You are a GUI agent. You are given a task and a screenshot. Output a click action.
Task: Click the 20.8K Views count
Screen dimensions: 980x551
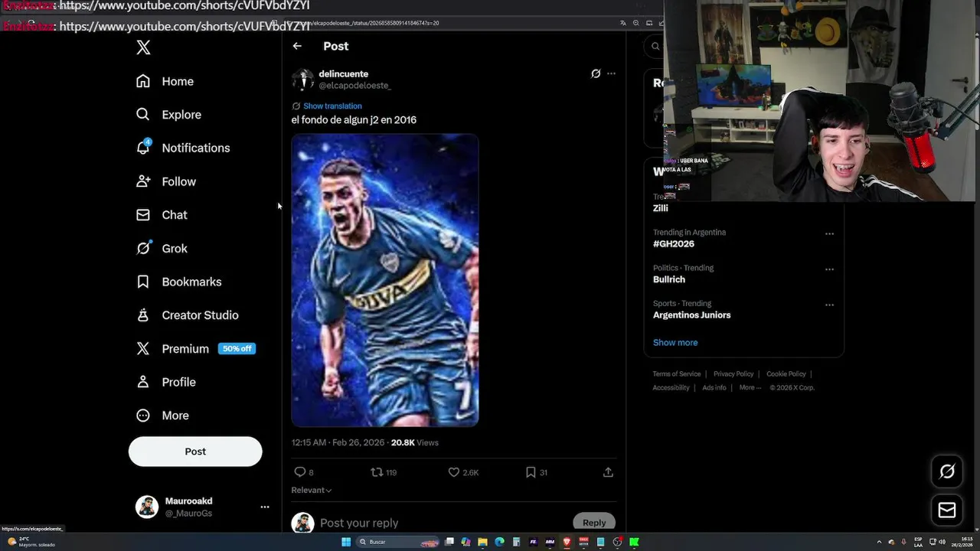point(415,442)
